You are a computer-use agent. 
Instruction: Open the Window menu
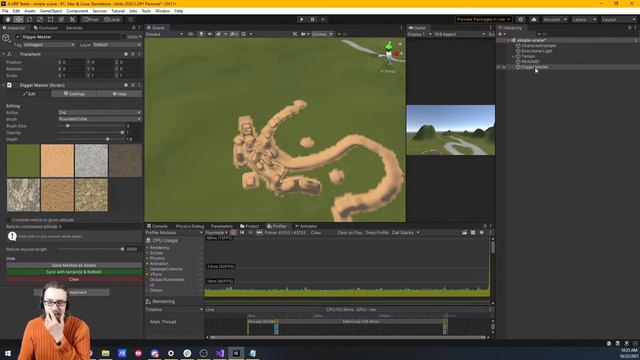[162, 11]
